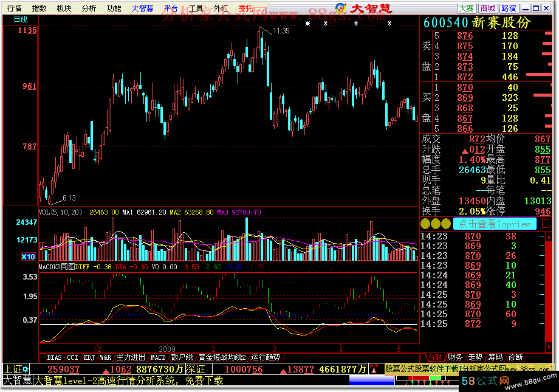Image resolution: width=559 pixels, height=392 pixels.
Task: Open the 指数 menu
Action: point(39,8)
